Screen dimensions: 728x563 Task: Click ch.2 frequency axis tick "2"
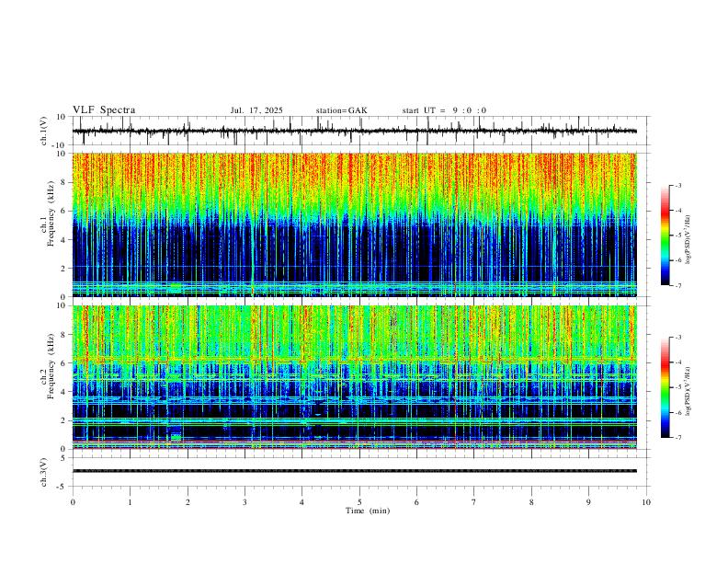(x=63, y=420)
